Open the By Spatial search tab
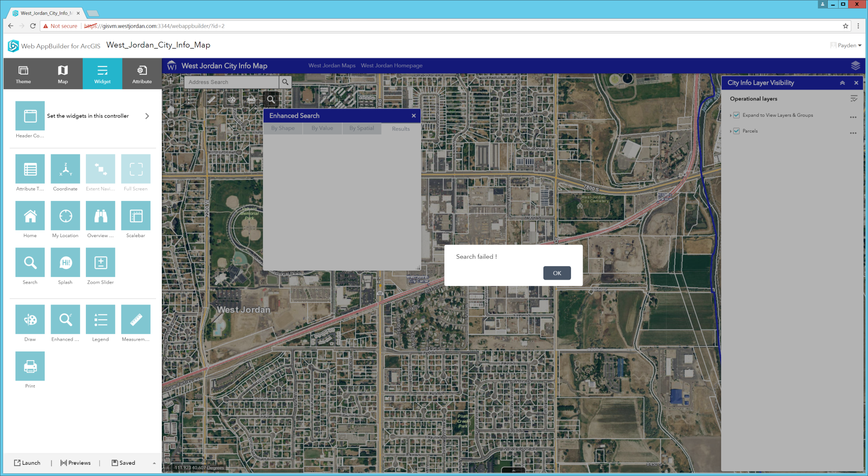 362,129
